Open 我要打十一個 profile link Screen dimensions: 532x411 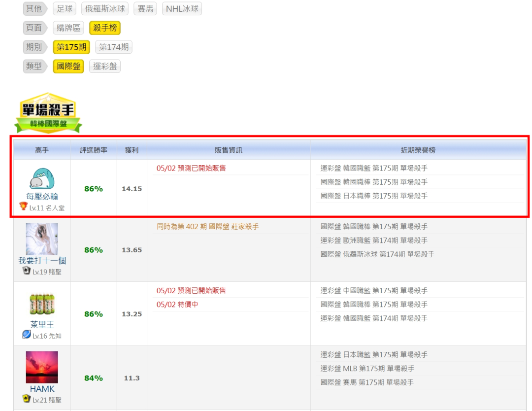point(42,261)
